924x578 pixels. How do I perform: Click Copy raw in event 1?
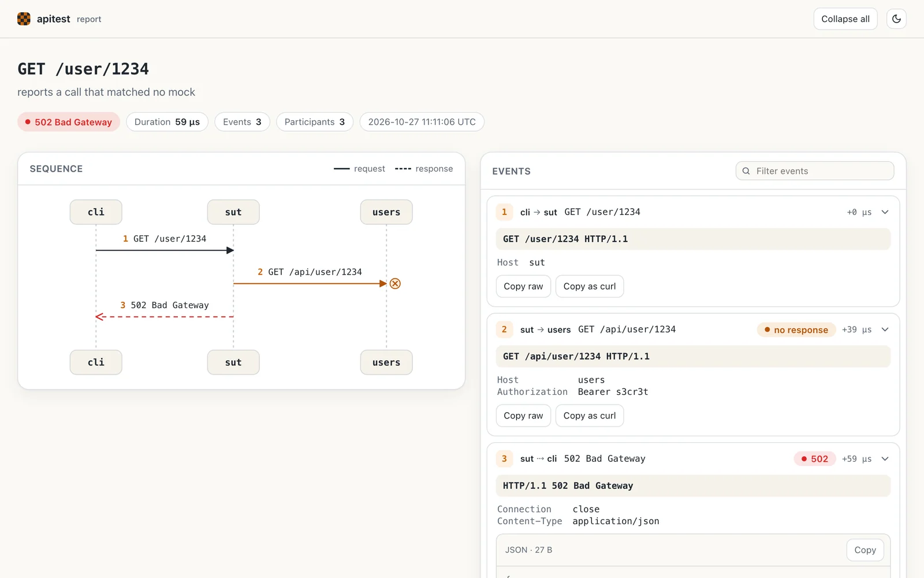[523, 286]
